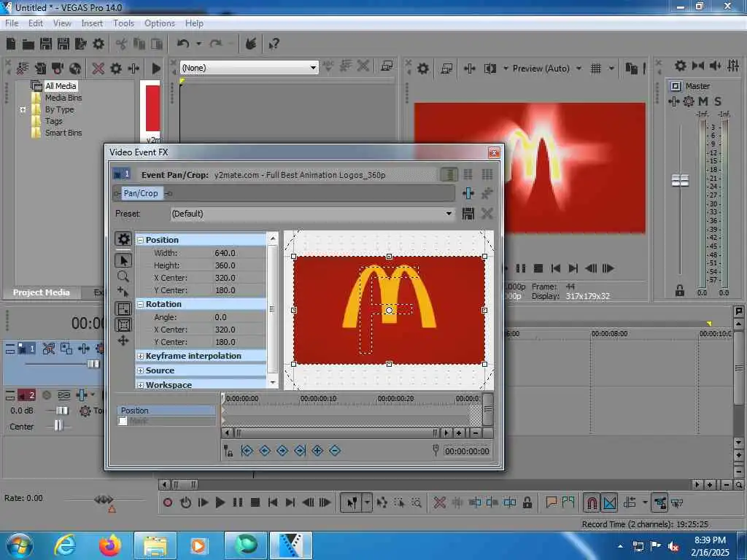Open the Options menu
This screenshot has height=560, width=747.
coord(160,23)
